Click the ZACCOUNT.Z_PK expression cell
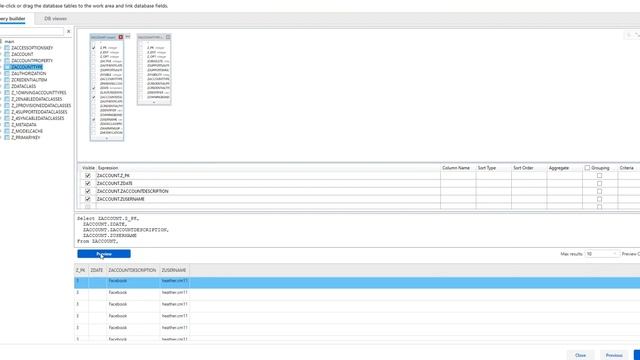Screen dimensions: 640x360 (268, 176)
